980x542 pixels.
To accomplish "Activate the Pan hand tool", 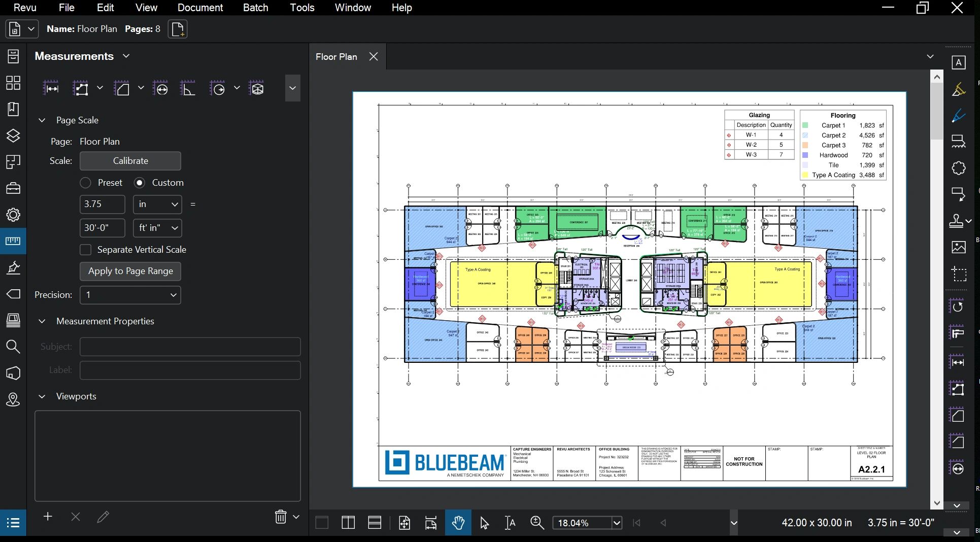I will coord(458,523).
